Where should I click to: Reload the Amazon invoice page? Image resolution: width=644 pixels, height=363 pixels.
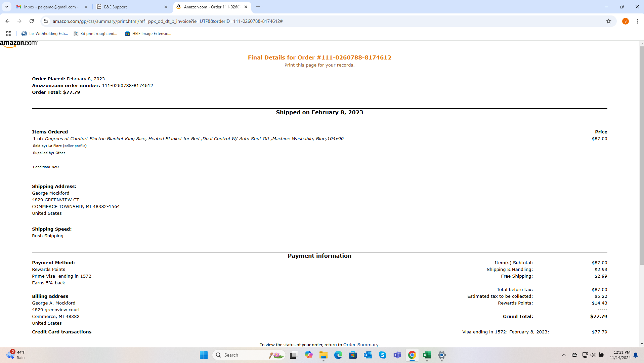click(32, 21)
